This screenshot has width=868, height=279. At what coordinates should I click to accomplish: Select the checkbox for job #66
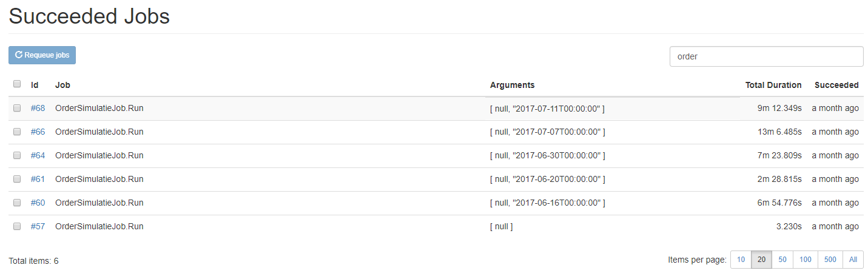(x=17, y=132)
